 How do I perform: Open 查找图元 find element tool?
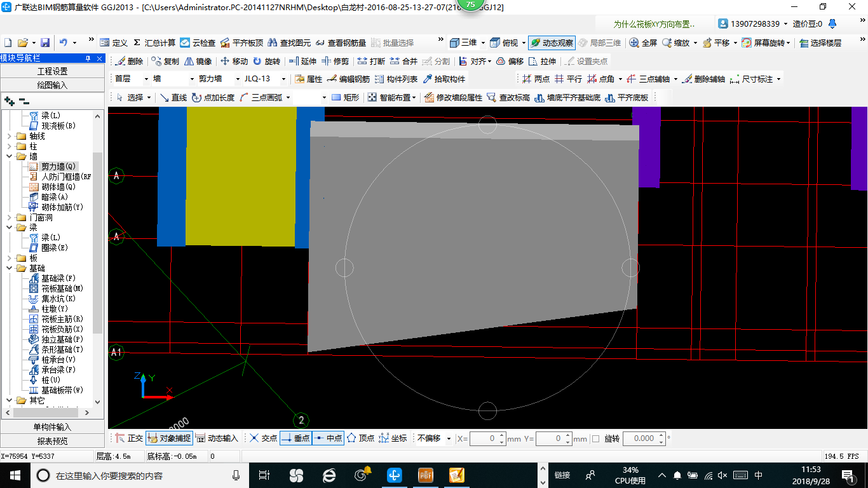point(289,43)
